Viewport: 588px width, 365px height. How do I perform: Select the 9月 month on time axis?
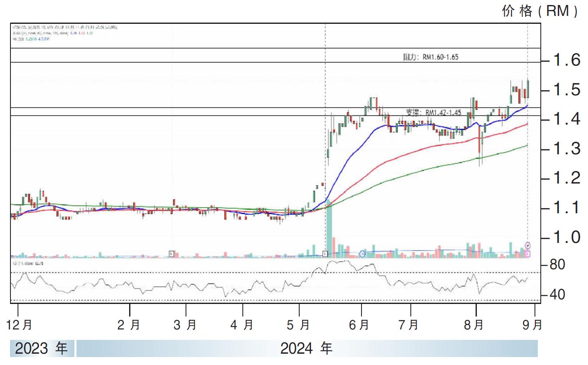pos(532,324)
